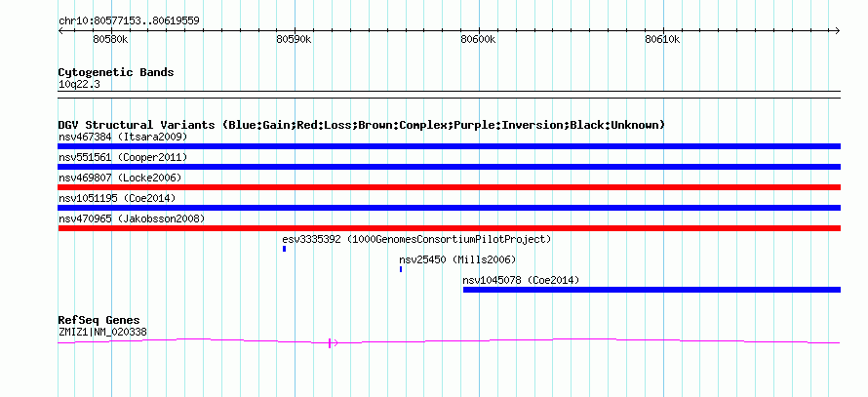Click the 10q22.3 band label
The width and height of the screenshot is (868, 397).
pyautogui.click(x=79, y=85)
